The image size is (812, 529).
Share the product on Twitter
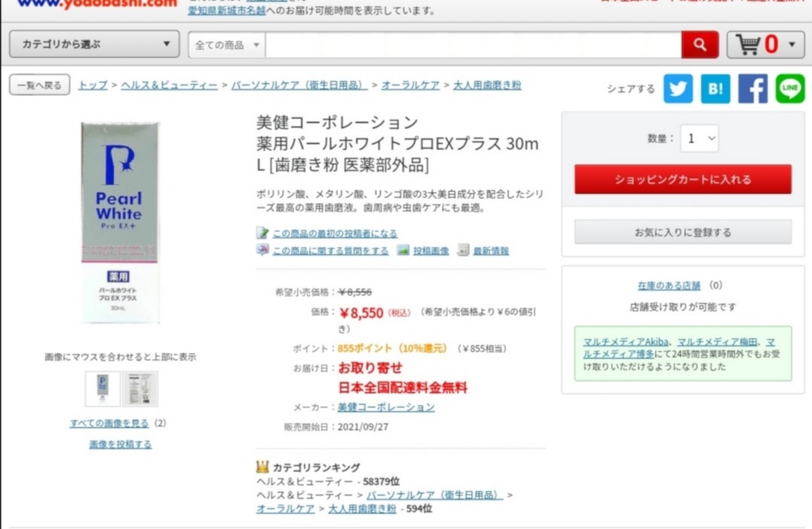678,89
